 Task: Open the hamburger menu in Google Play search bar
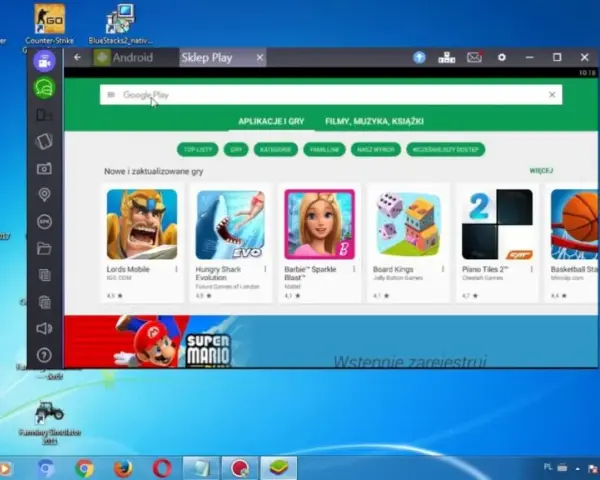pos(111,95)
